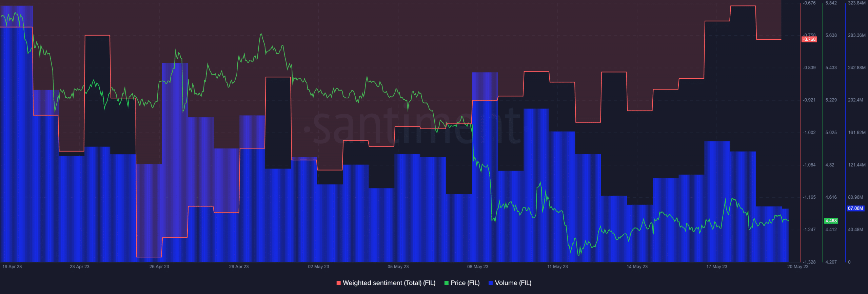Click the green Price legend swatch
The image size is (868, 294).
(x=446, y=283)
